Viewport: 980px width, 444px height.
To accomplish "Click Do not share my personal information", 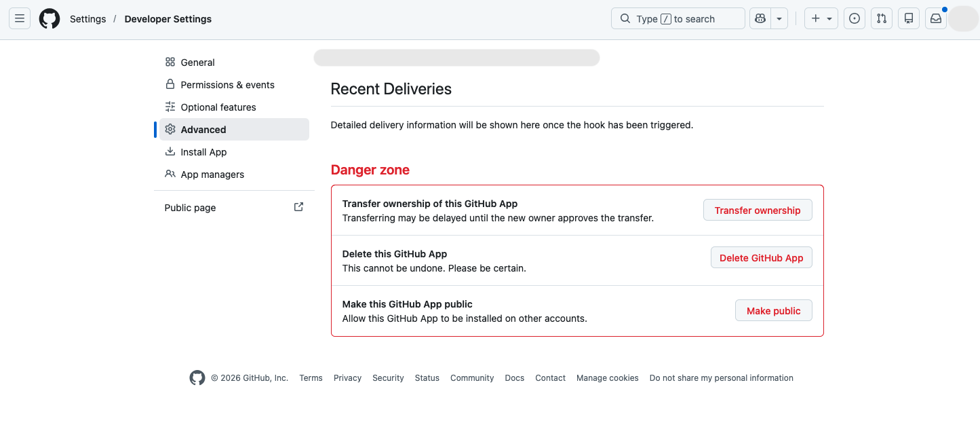I will pyautogui.click(x=722, y=378).
